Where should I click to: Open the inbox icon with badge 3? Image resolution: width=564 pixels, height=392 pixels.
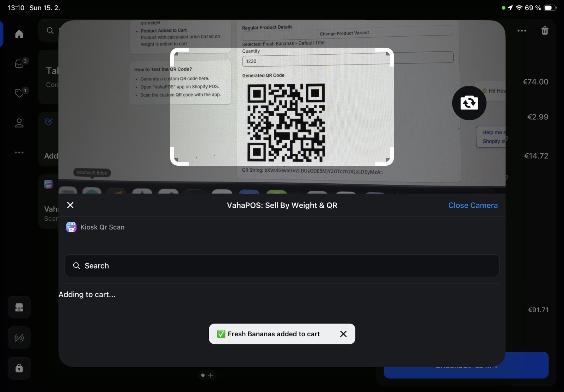pos(20,63)
